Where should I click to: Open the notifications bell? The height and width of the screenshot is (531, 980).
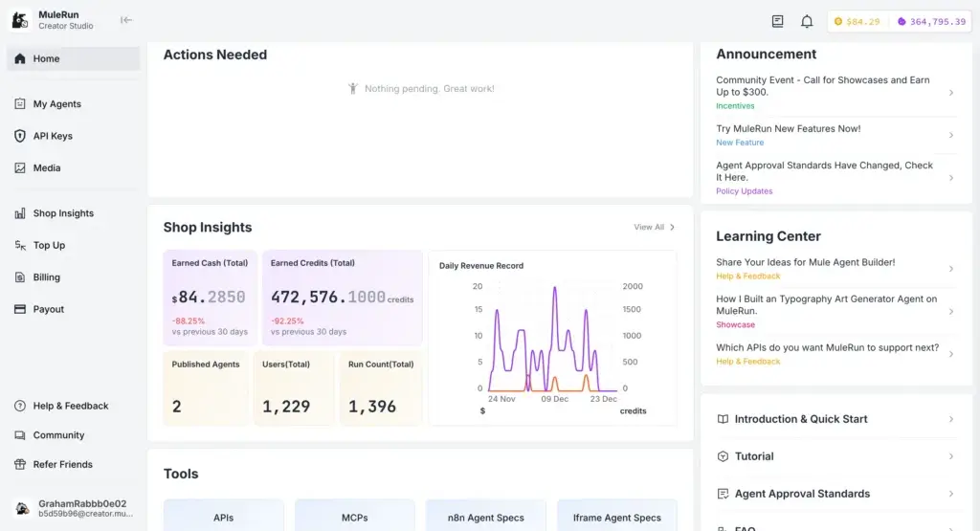point(807,21)
